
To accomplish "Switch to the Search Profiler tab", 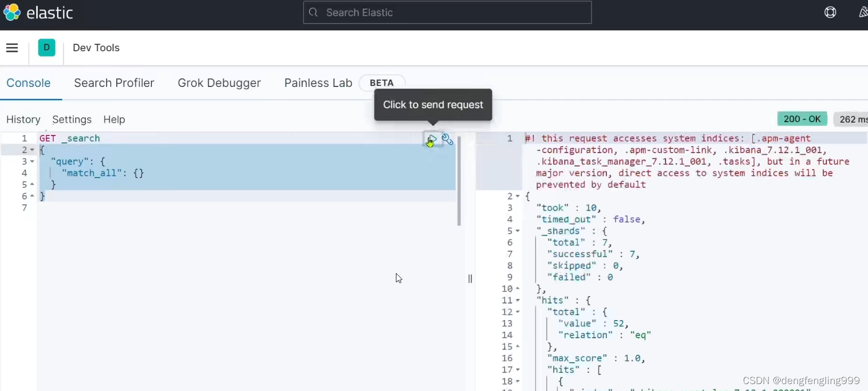I will point(114,83).
